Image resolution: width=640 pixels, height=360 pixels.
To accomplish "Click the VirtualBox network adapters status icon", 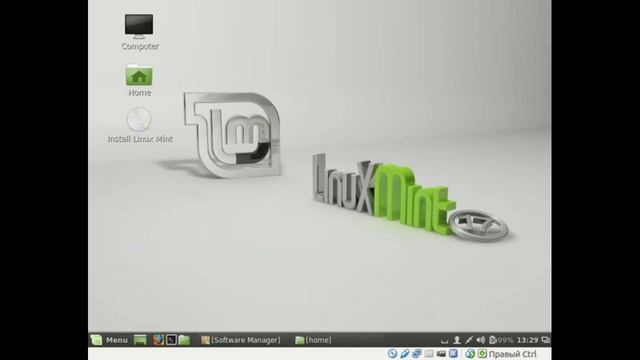I will pos(417,353).
